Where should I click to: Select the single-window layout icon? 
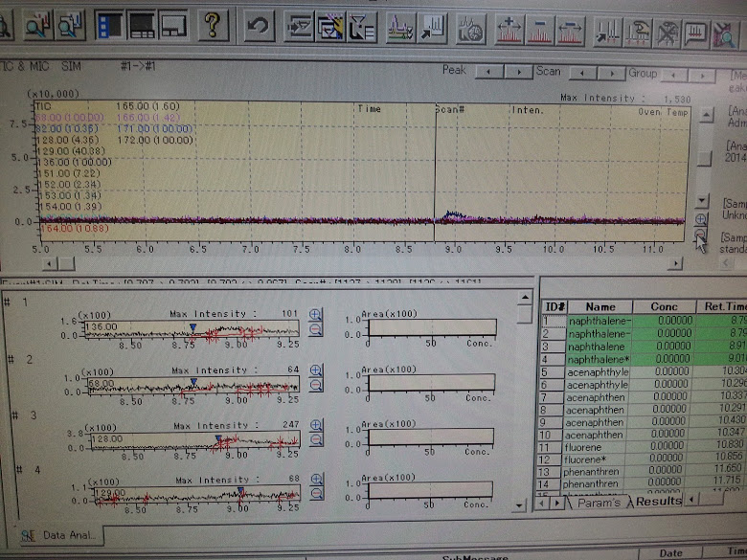[174, 25]
